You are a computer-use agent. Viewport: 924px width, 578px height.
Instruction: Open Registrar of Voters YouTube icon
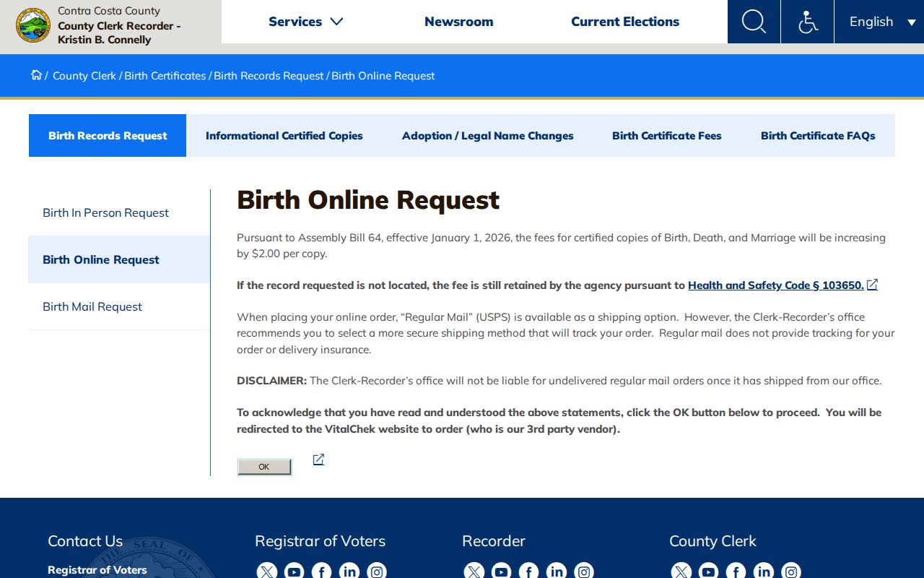coord(294,571)
